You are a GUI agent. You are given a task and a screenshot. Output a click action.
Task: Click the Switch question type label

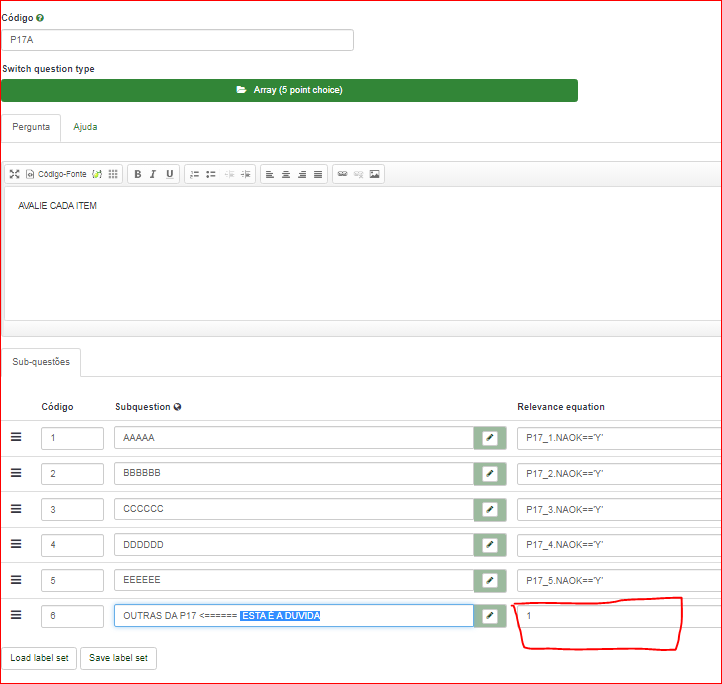point(48,69)
